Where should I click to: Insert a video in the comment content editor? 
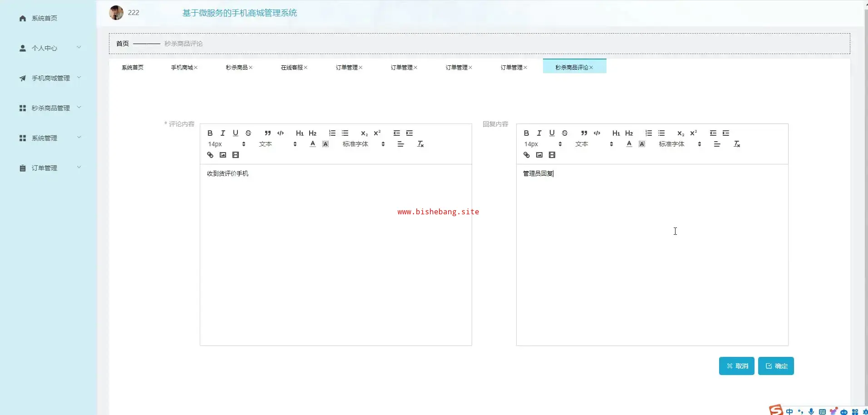tap(235, 155)
